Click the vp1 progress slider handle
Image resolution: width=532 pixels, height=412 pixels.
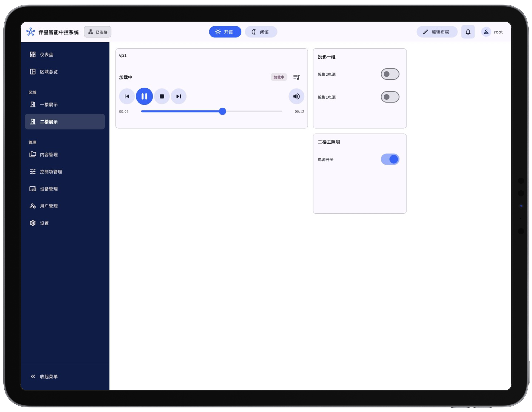tap(222, 111)
